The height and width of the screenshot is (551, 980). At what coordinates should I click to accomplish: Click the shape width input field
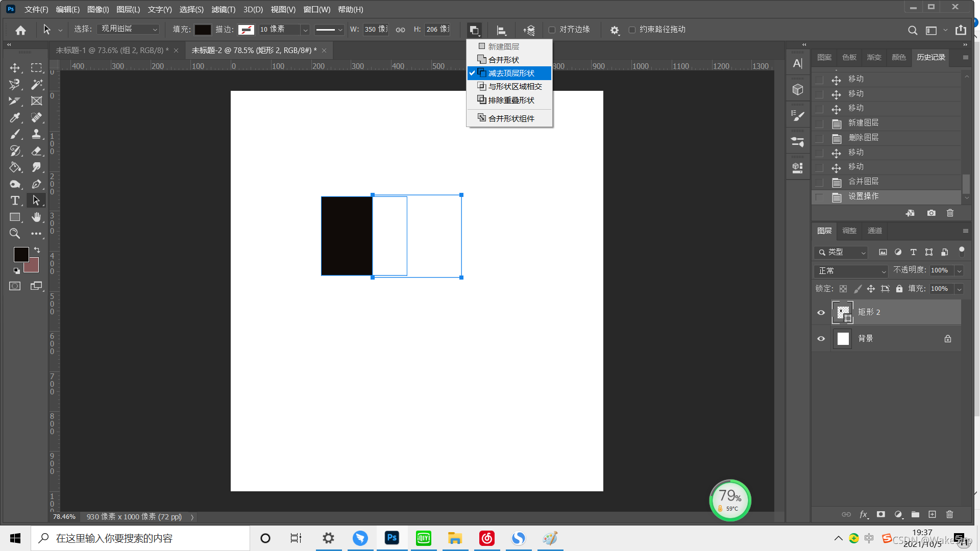pyautogui.click(x=376, y=30)
